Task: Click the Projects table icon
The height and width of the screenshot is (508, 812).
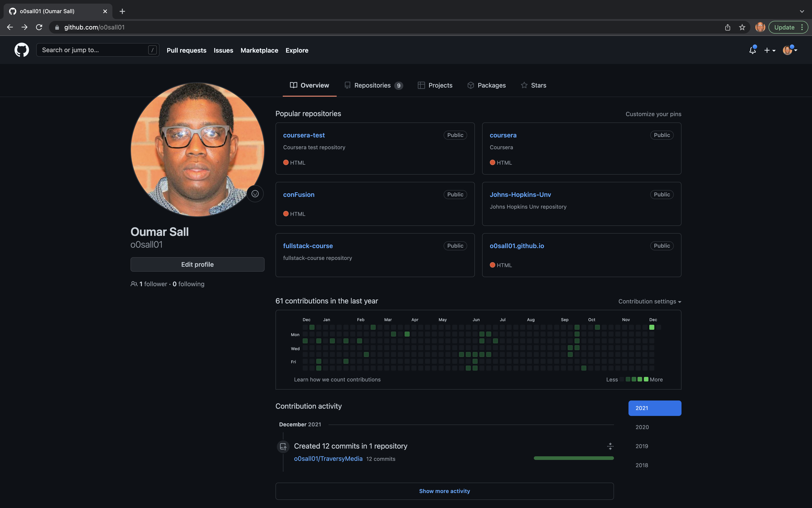Action: [x=421, y=85]
